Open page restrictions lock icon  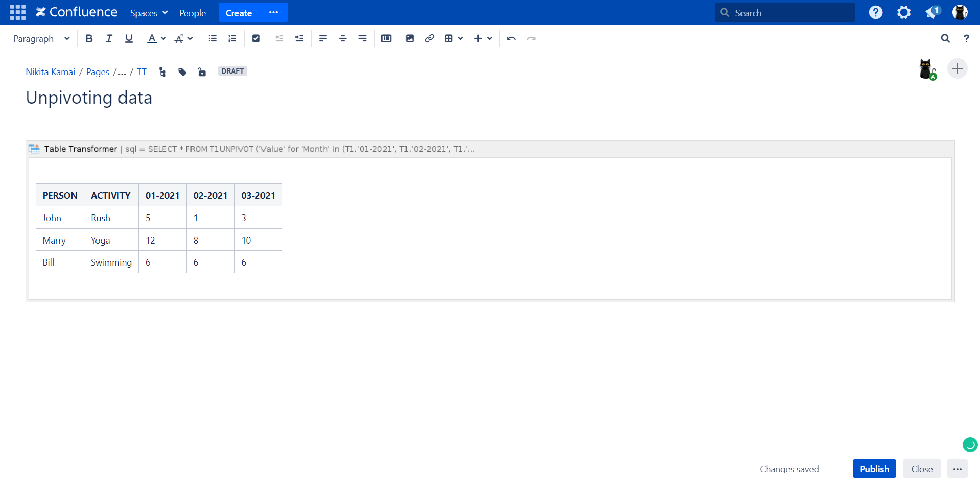point(202,72)
